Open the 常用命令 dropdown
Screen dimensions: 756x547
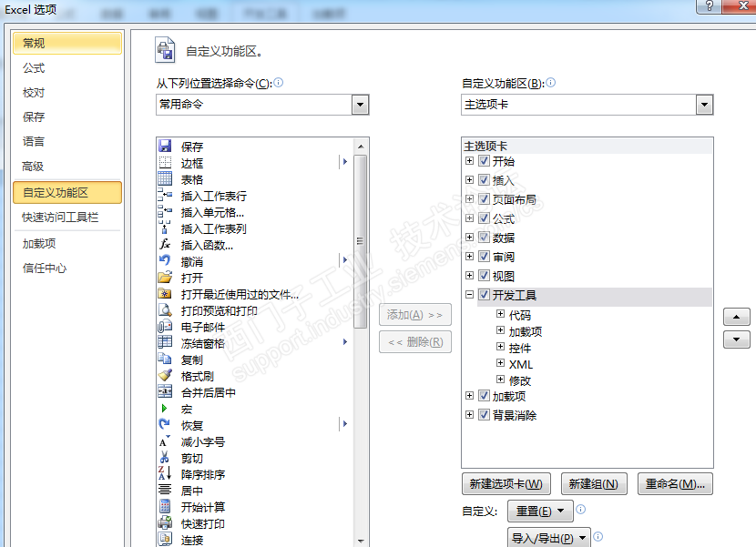point(360,105)
